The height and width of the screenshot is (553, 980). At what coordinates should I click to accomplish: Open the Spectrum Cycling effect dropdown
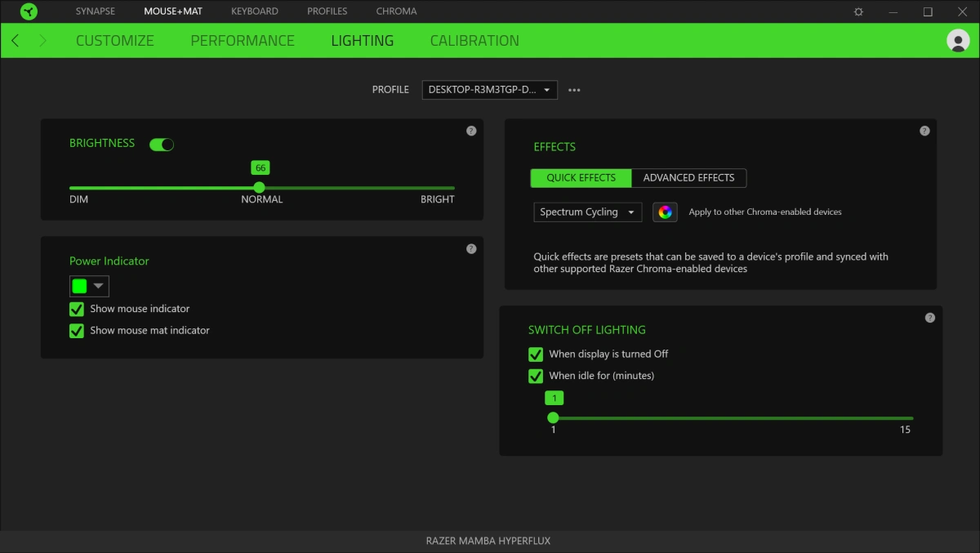click(588, 212)
